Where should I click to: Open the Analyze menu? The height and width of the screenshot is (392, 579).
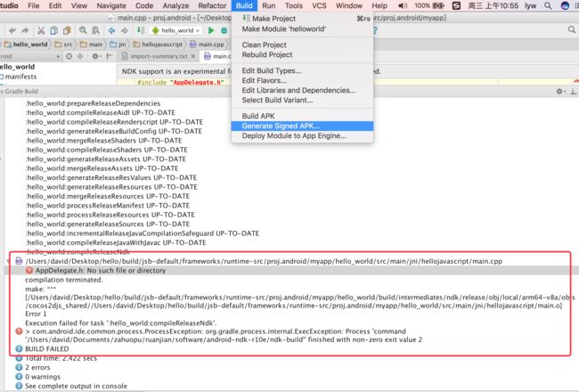click(x=175, y=5)
